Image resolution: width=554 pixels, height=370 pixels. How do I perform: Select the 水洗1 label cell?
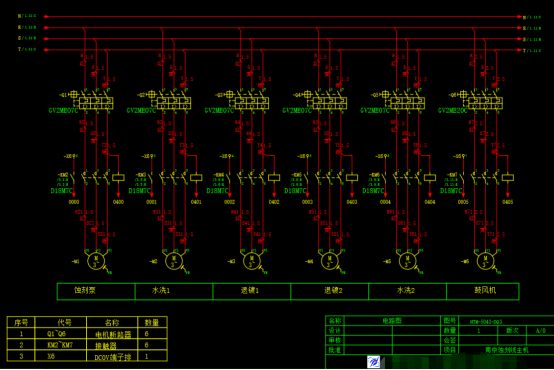(174, 291)
